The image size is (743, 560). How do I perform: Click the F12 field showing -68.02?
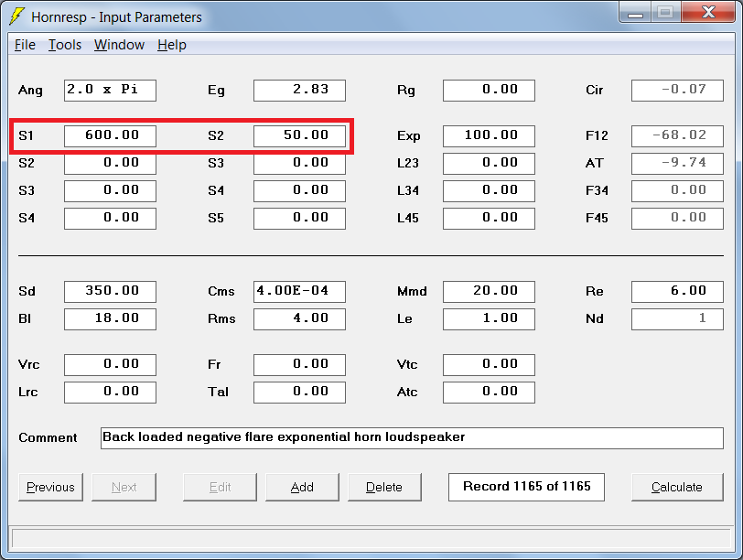678,136
